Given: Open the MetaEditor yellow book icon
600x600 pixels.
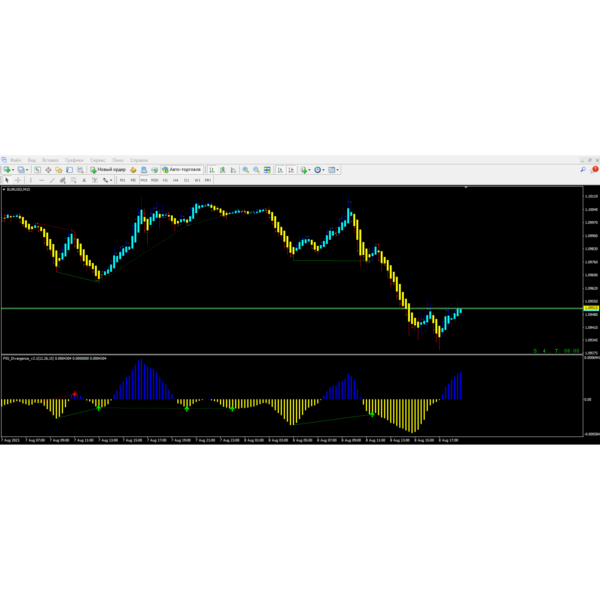Looking at the screenshot, I should [x=133, y=170].
